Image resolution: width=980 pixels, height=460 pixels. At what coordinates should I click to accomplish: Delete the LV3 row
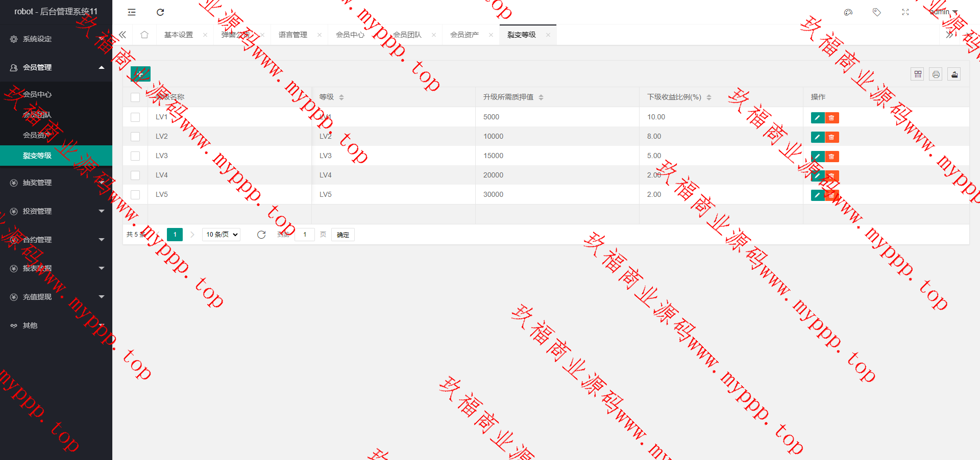point(832,157)
